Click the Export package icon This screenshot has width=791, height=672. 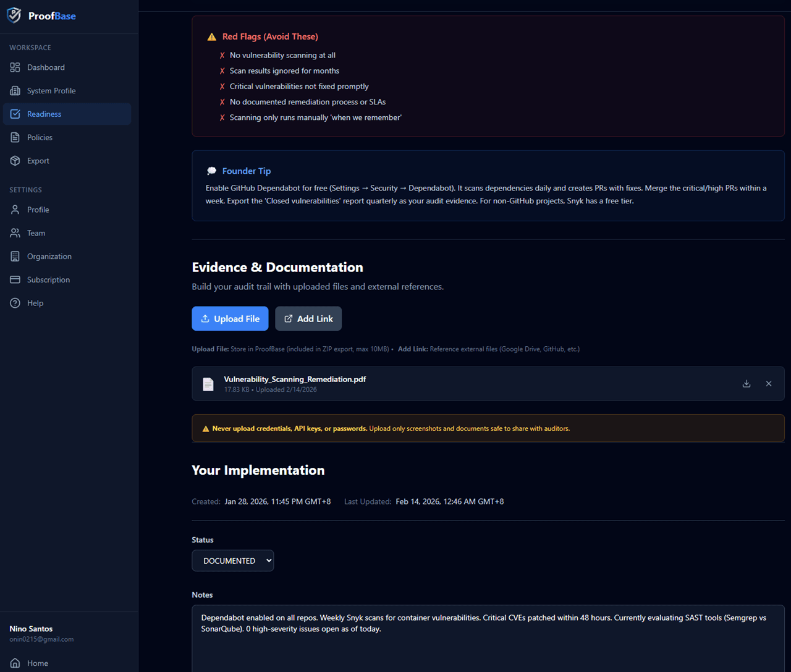pyautogui.click(x=15, y=160)
